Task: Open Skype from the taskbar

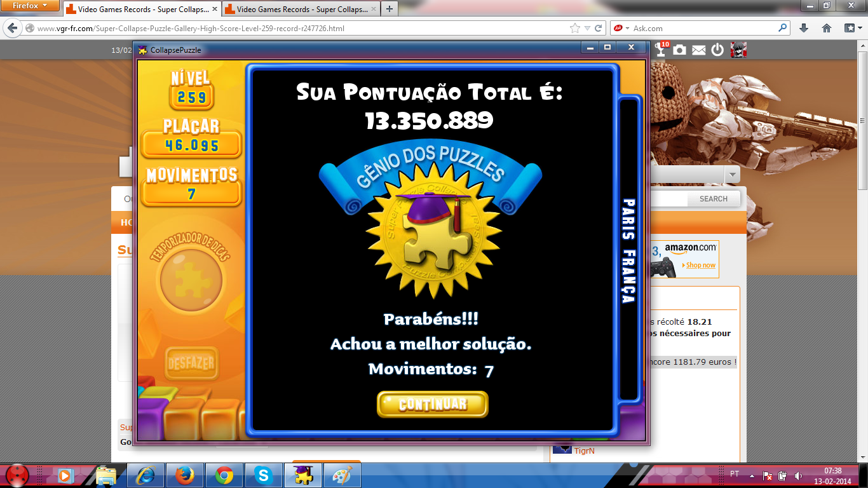Action: tap(264, 475)
